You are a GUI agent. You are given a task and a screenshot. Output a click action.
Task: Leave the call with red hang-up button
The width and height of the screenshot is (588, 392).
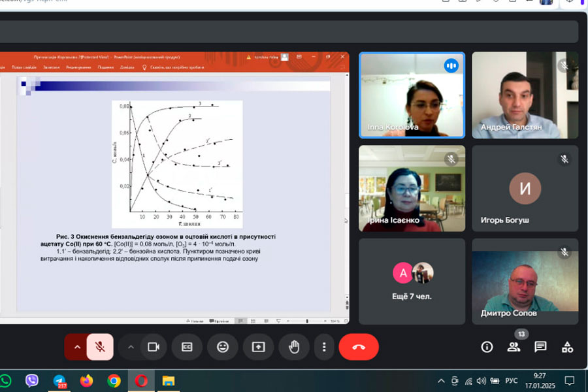[x=359, y=347]
